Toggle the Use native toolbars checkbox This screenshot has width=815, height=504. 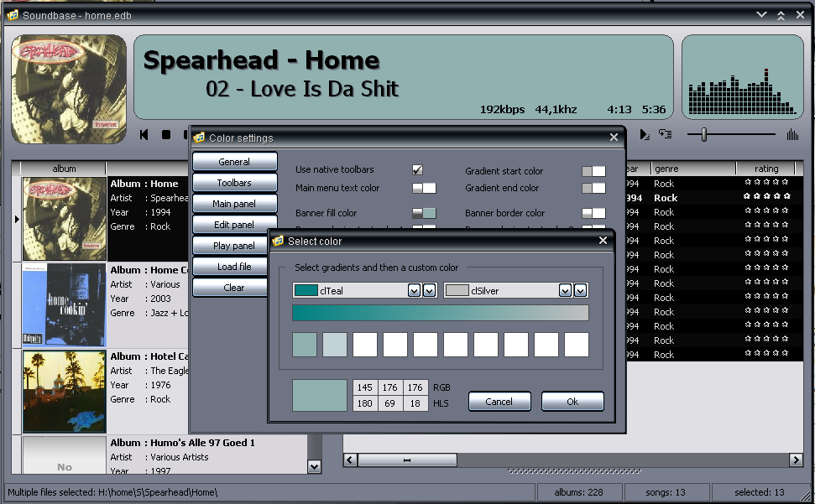tap(417, 169)
